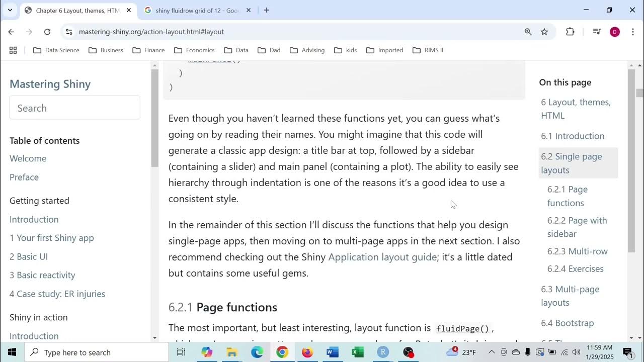Follow the Application layout guide link

coord(382,257)
